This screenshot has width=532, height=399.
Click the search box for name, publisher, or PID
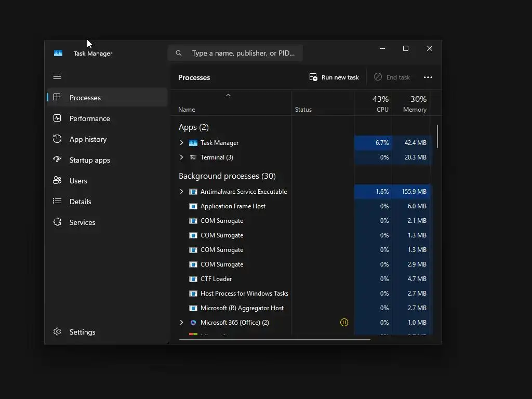pyautogui.click(x=235, y=53)
